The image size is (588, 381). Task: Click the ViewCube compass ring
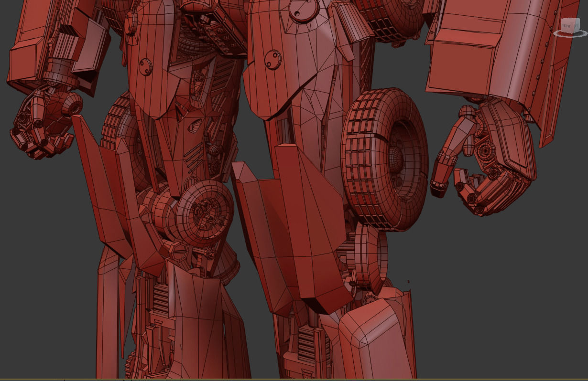click(x=570, y=36)
